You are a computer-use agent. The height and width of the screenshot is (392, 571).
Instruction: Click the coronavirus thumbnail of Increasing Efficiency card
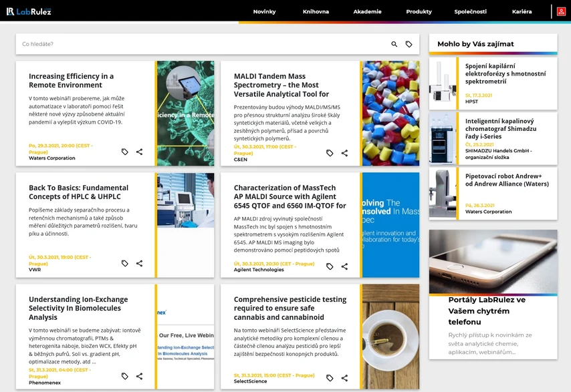(186, 114)
